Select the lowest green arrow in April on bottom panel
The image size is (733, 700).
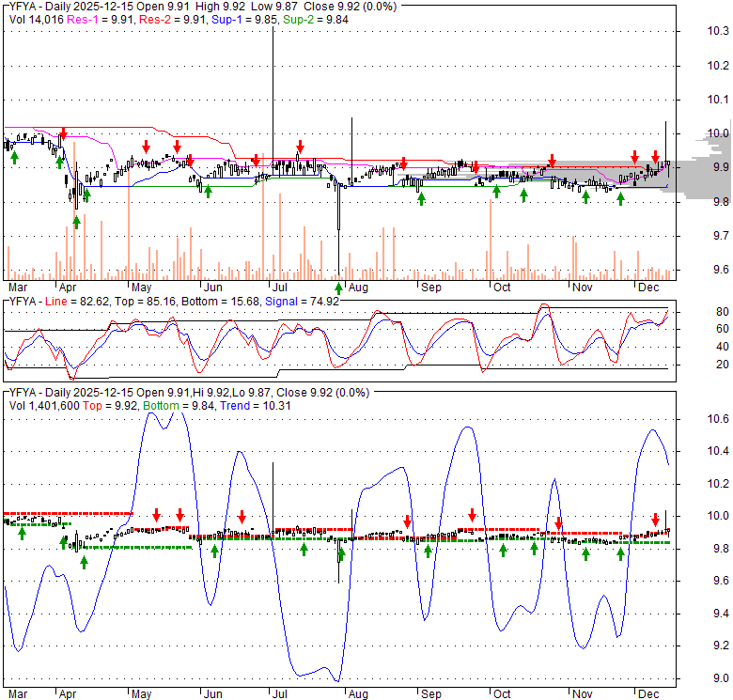tap(84, 562)
